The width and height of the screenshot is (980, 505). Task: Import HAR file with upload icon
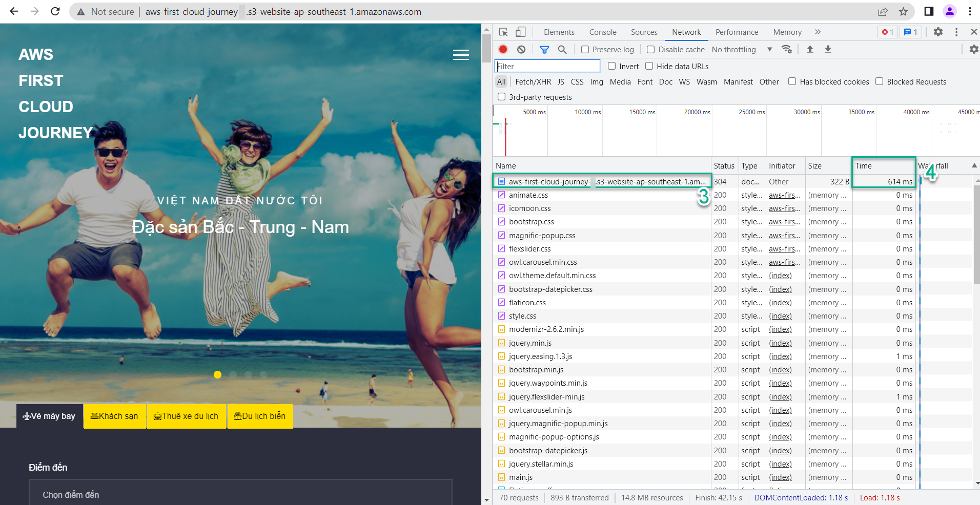[810, 49]
